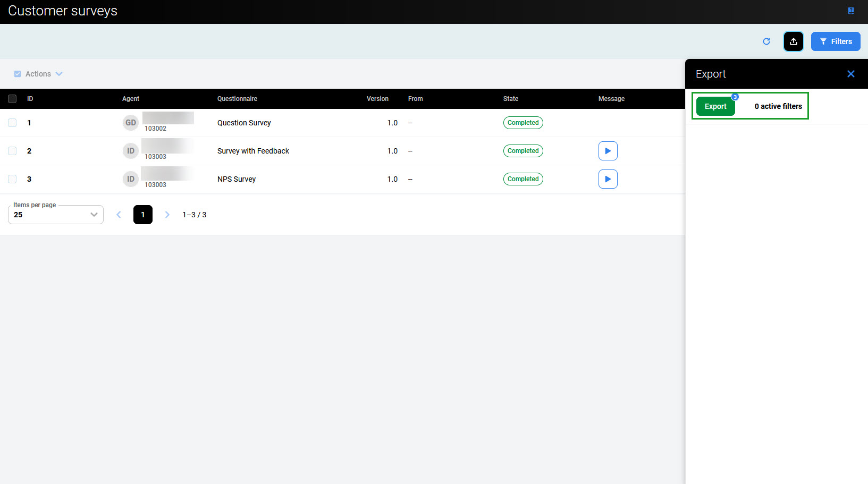Viewport: 868px width, 484px height.
Task: Click the green Export button
Action: (x=715, y=106)
